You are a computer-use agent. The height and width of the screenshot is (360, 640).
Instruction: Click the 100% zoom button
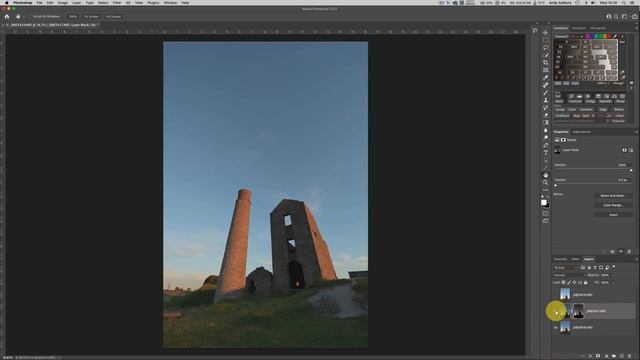coord(73,17)
